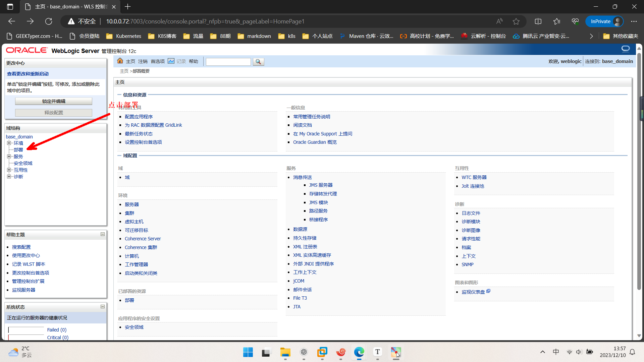Click 主页 breadcrumb link
This screenshot has height=362, width=644.
click(124, 71)
